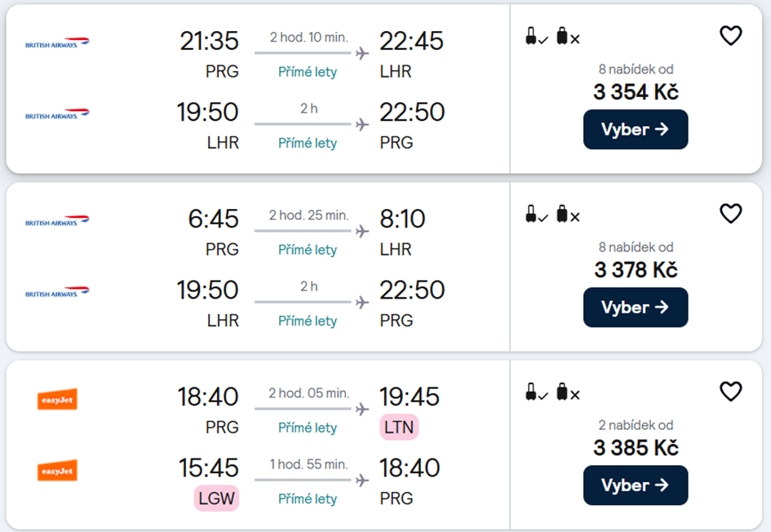
Task: Click the highlighted LTN airport badge
Action: point(398,427)
